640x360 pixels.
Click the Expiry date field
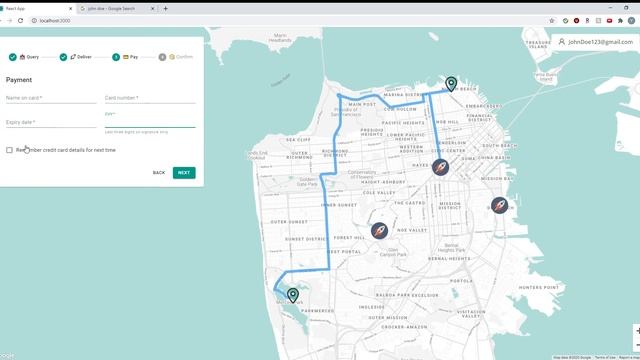[x=51, y=122]
